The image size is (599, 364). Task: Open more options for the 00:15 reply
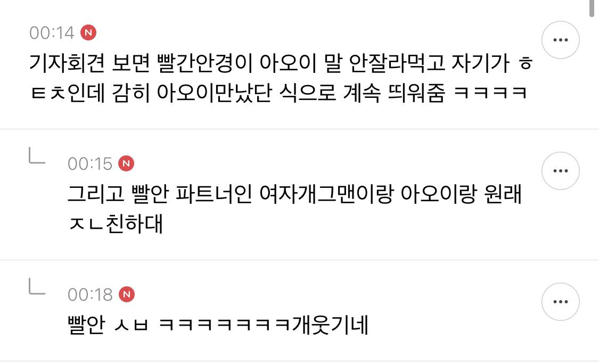click(561, 171)
